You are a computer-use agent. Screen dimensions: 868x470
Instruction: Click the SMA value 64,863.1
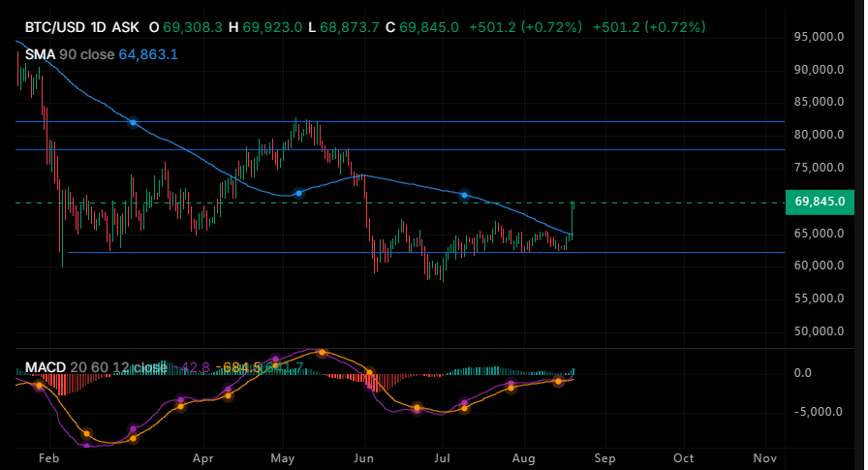148,54
